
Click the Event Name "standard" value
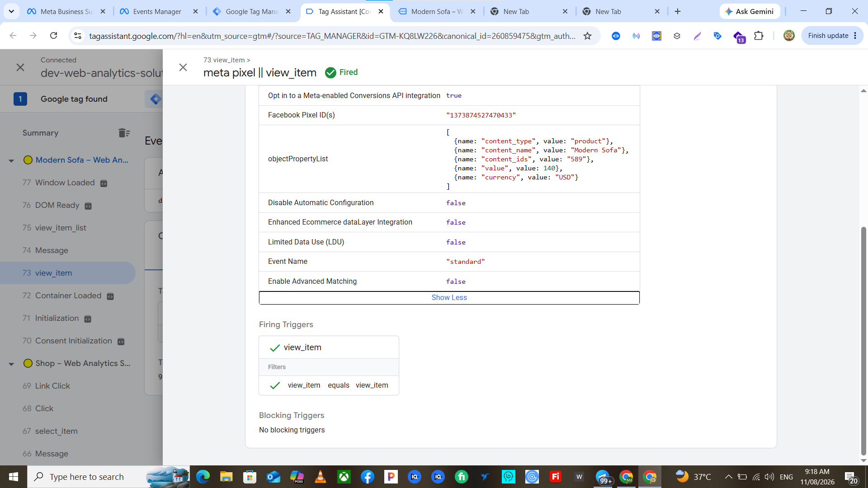[x=465, y=262]
